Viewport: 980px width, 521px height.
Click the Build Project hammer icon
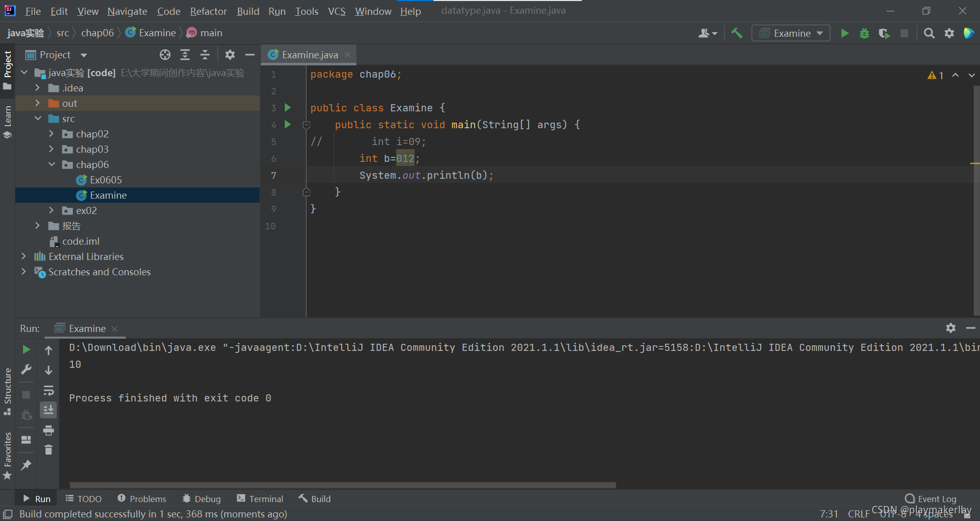[x=737, y=33]
